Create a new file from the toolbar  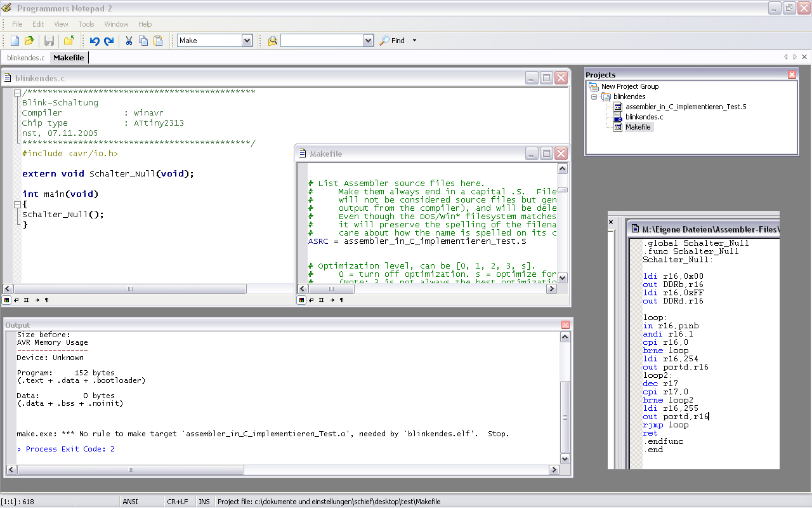pos(15,41)
